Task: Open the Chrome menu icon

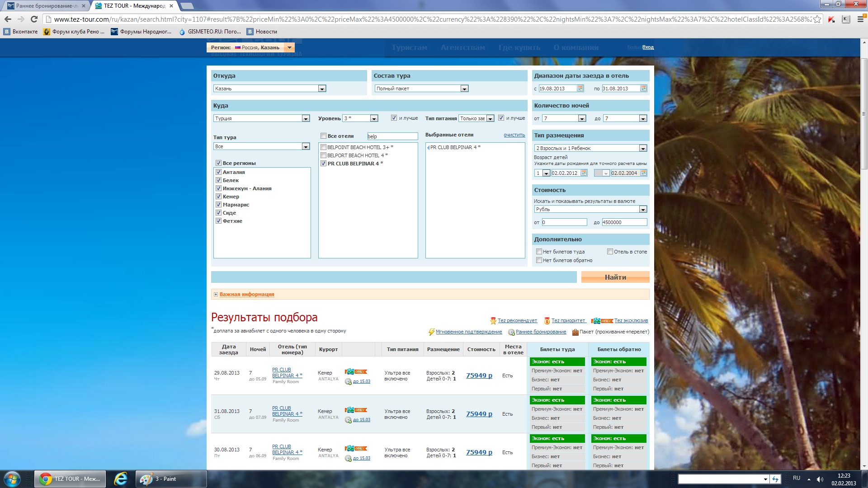Action: (860, 19)
